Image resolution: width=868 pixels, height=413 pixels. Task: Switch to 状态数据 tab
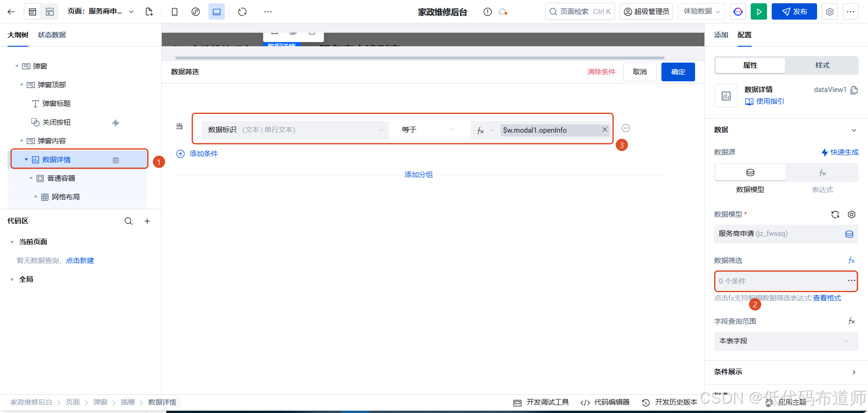point(52,35)
